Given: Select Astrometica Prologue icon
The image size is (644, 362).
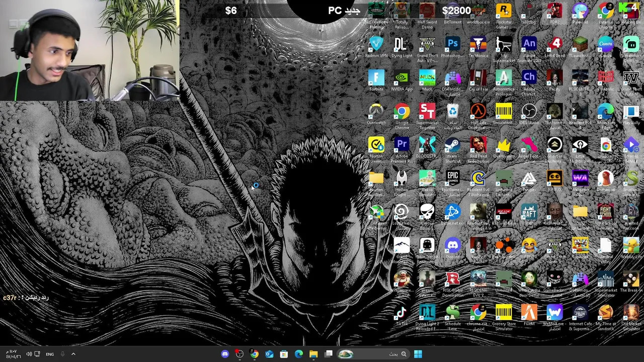Looking at the screenshot, I should [x=504, y=83].
